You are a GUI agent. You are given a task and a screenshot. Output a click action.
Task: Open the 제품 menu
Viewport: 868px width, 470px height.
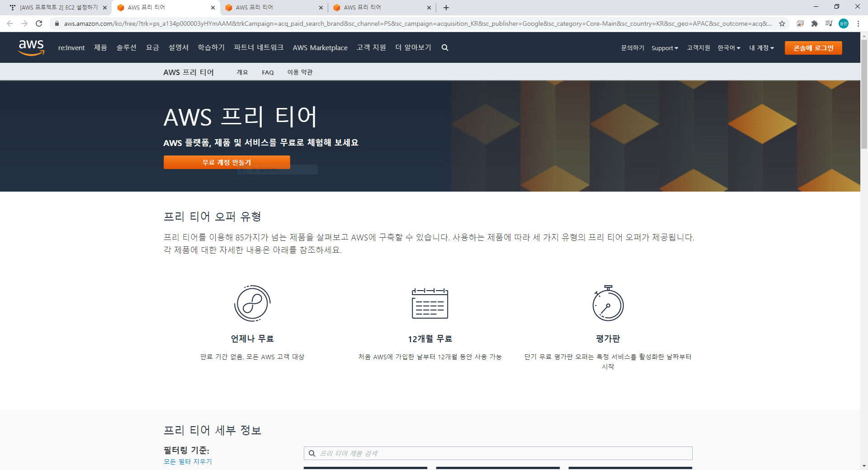tap(100, 47)
